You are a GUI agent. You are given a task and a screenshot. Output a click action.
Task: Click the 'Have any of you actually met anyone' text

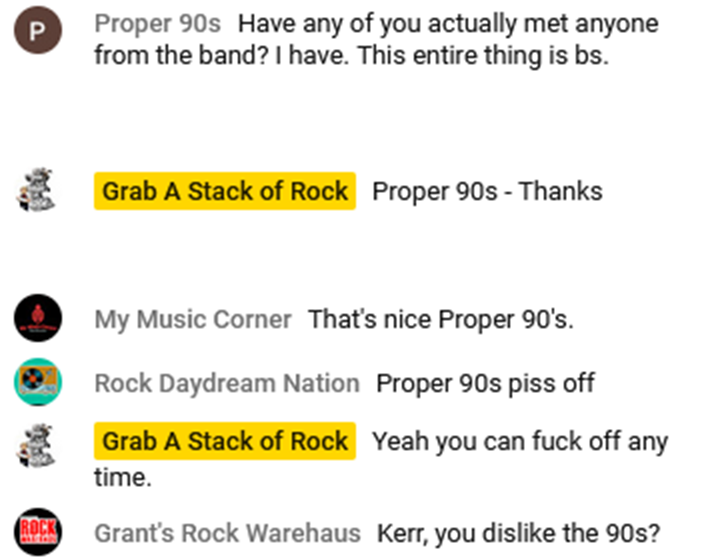click(x=448, y=23)
